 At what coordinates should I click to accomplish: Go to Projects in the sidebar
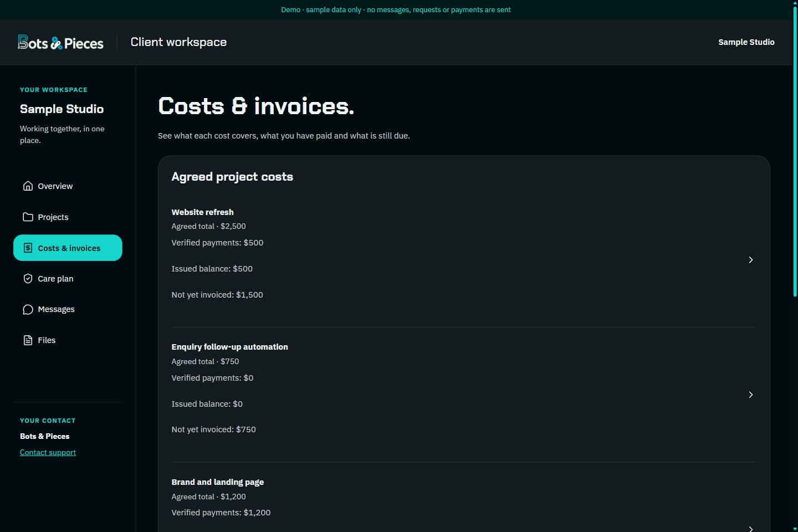point(68,217)
